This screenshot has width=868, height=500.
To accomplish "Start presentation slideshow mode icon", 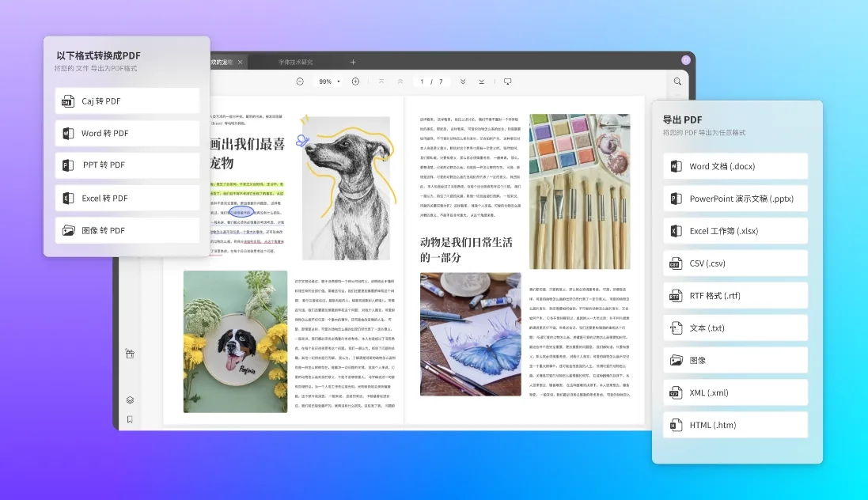I will pos(507,81).
